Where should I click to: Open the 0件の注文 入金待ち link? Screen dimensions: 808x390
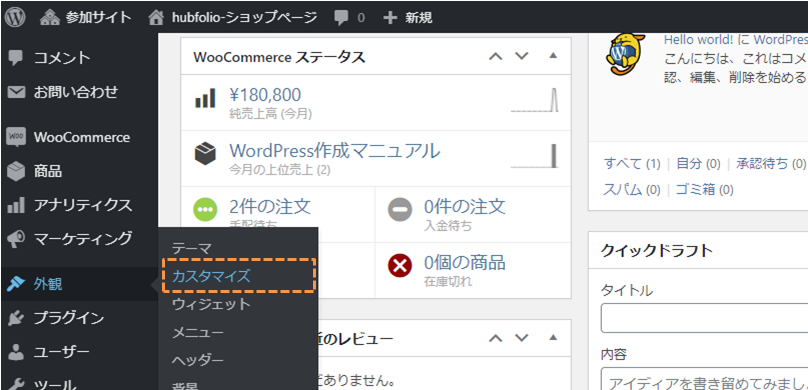[465, 207]
